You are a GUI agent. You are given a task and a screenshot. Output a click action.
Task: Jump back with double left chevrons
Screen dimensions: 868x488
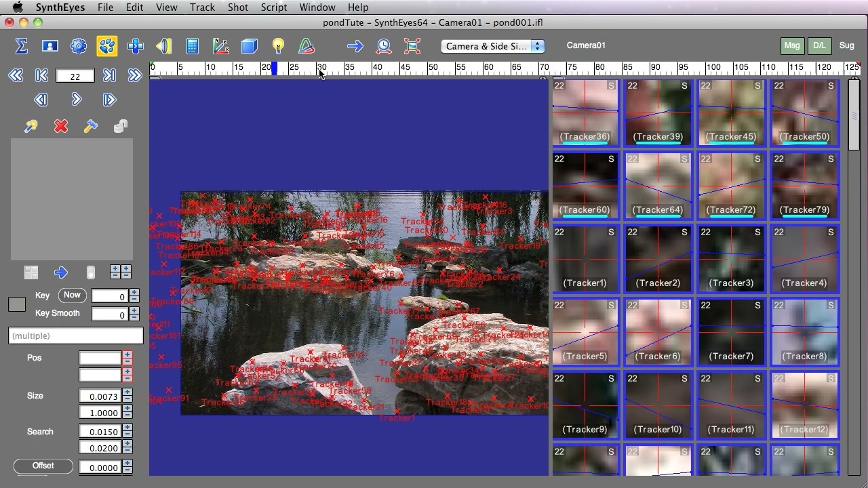16,76
